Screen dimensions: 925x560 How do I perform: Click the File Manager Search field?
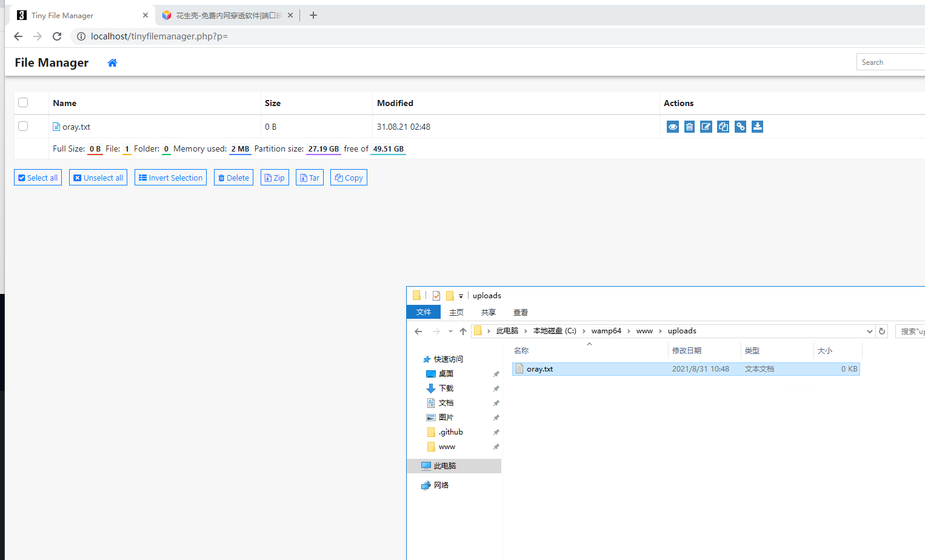point(891,62)
